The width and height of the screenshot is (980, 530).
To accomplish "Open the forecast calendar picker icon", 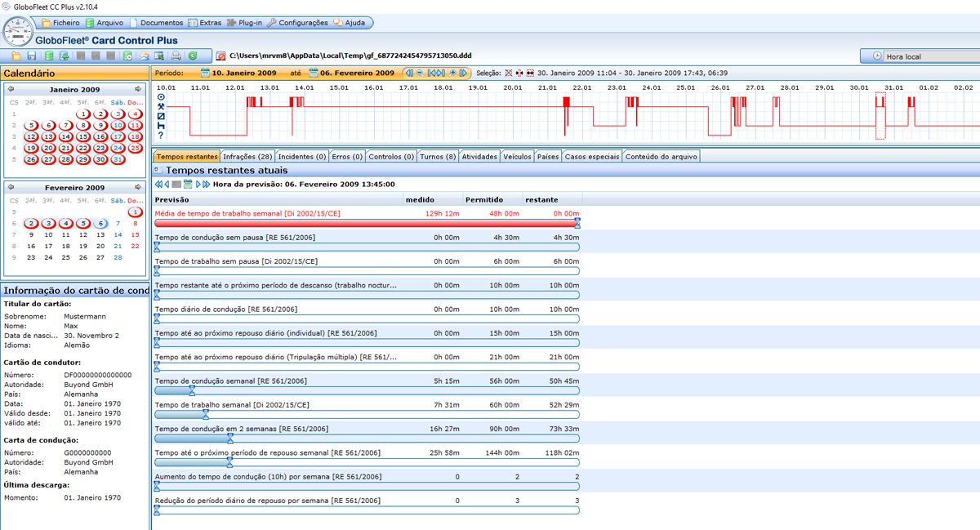I will 187,185.
